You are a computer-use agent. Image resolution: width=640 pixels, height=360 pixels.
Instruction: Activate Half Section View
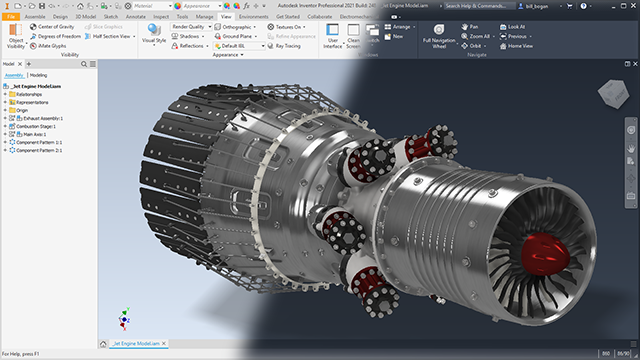(x=107, y=36)
